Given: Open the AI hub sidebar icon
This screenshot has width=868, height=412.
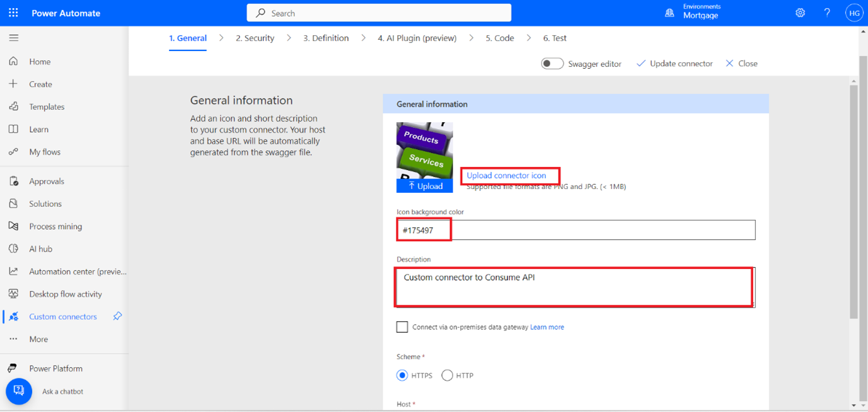Looking at the screenshot, I should (x=13, y=249).
